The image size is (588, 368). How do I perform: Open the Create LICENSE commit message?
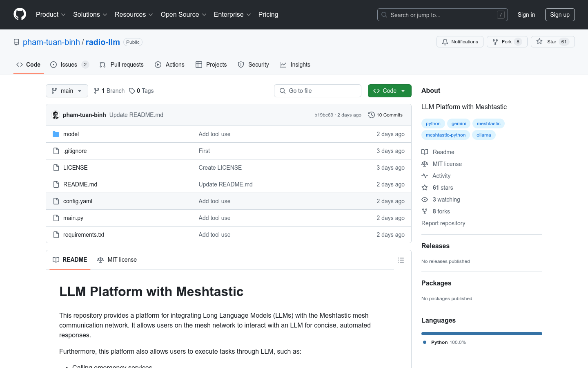click(x=220, y=168)
